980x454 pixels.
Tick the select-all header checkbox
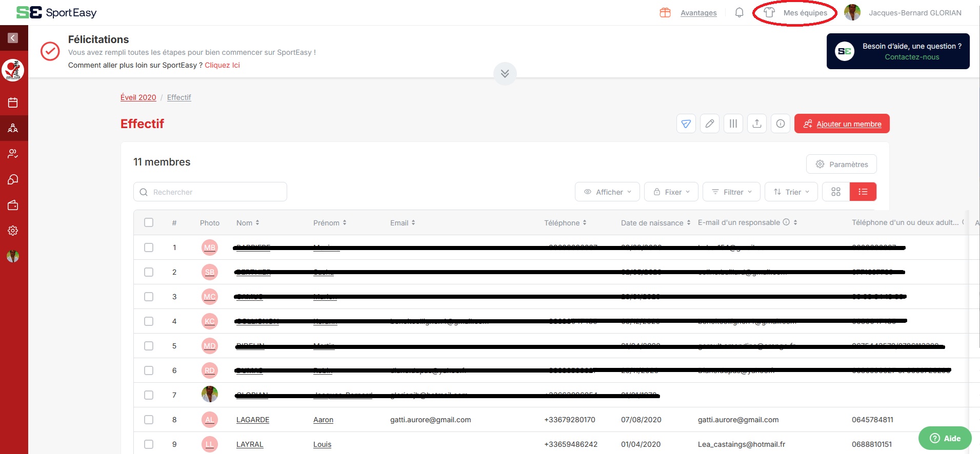(149, 222)
